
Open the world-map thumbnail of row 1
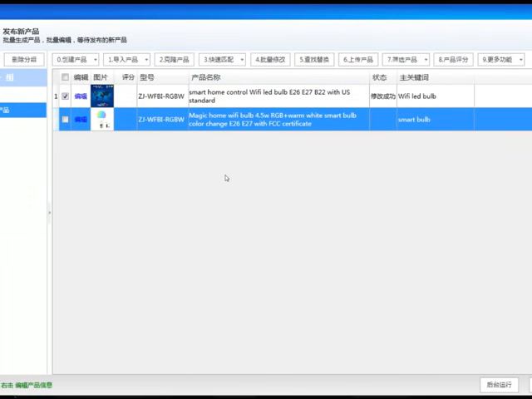tap(102, 96)
